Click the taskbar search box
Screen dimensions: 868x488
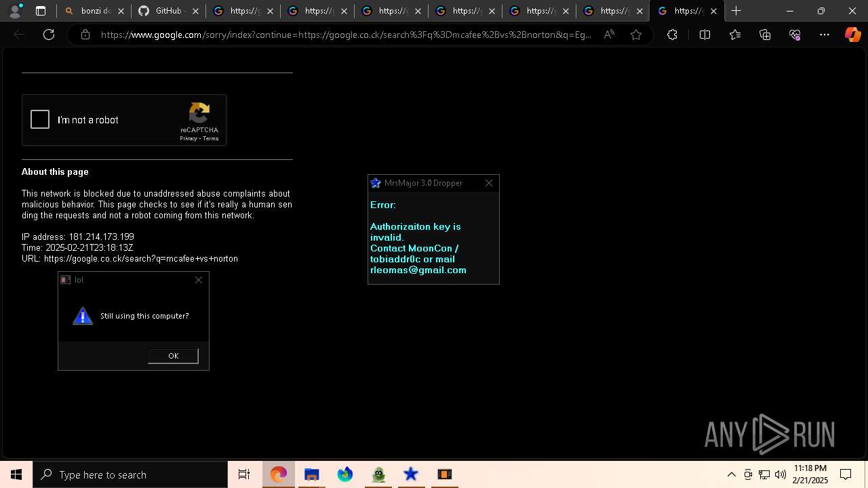(130, 474)
